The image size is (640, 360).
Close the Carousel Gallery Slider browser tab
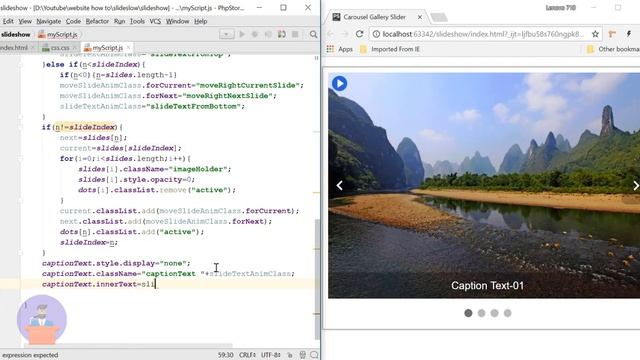pyautogui.click(x=420, y=17)
